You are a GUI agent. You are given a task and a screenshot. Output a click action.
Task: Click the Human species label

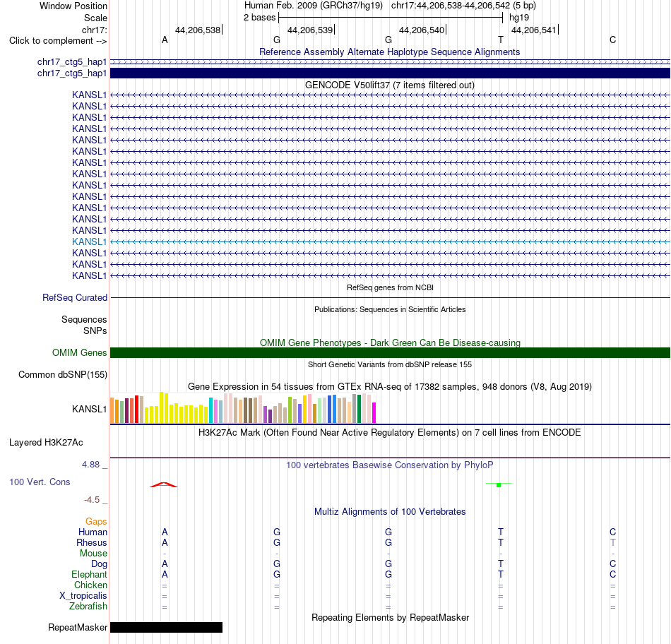coord(93,532)
